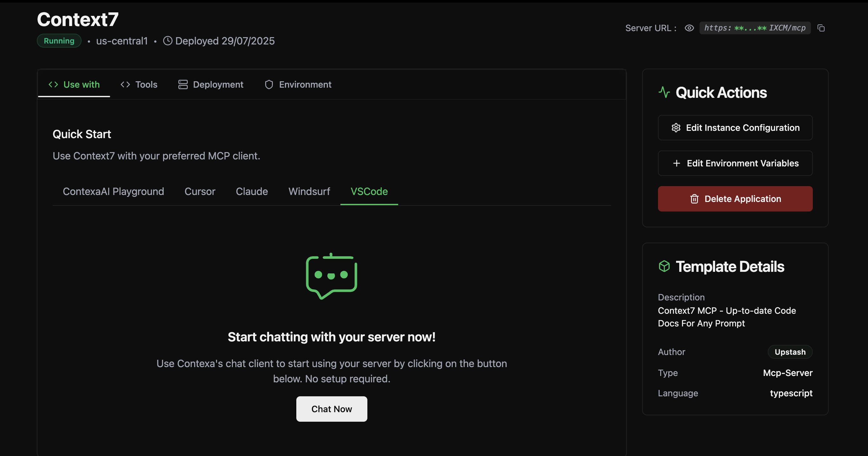Click the trash icon on Delete Application
This screenshot has width=868, height=456.
coord(694,199)
